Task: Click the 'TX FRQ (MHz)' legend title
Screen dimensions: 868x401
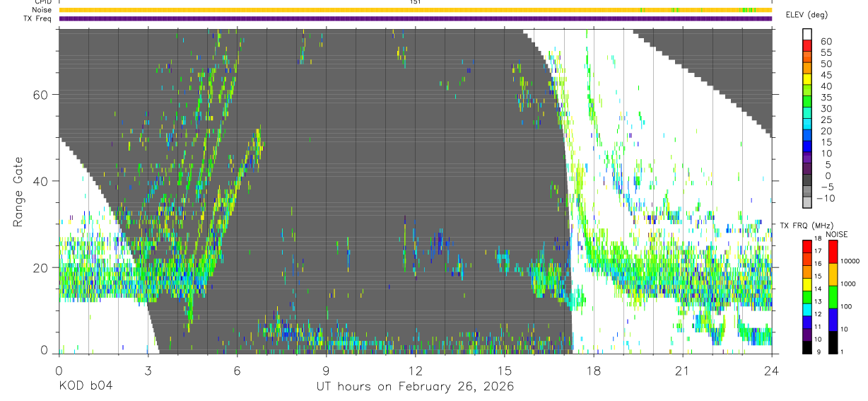Action: coord(807,226)
